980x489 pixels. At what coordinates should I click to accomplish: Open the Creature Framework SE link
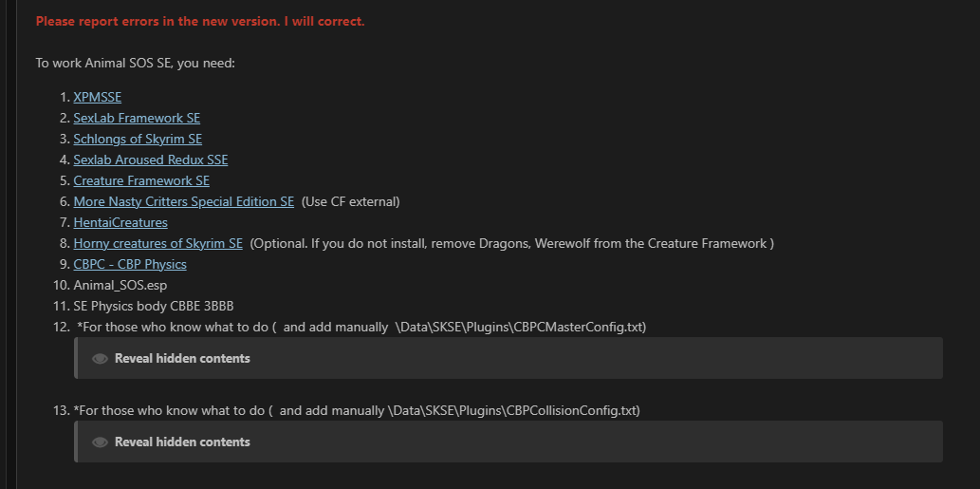point(141,180)
